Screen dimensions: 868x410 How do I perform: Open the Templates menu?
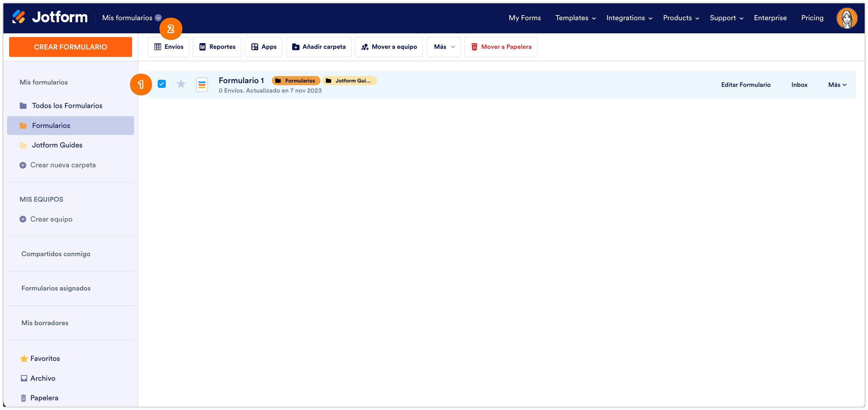(x=575, y=18)
